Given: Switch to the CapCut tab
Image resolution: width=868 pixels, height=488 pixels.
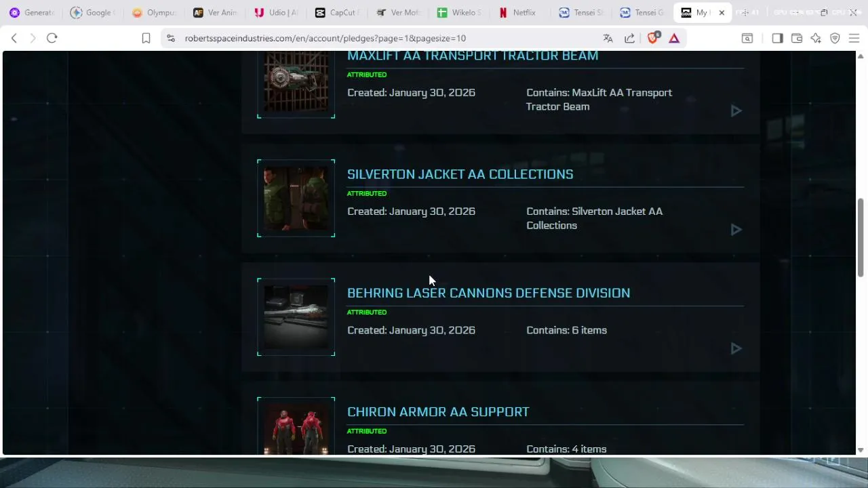Looking at the screenshot, I should pyautogui.click(x=337, y=12).
